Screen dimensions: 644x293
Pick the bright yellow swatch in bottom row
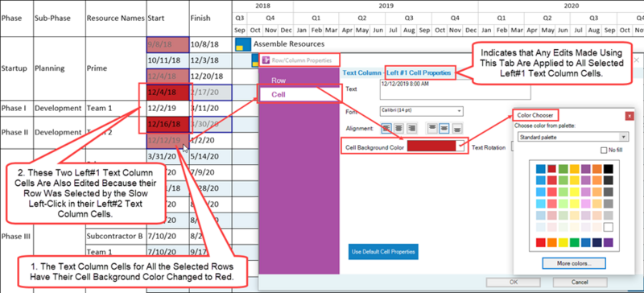[563, 242]
